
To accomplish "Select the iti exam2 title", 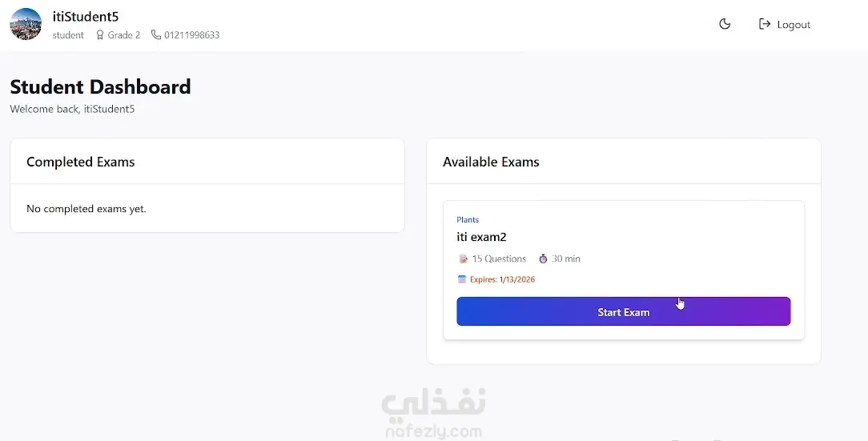I will pyautogui.click(x=481, y=237).
